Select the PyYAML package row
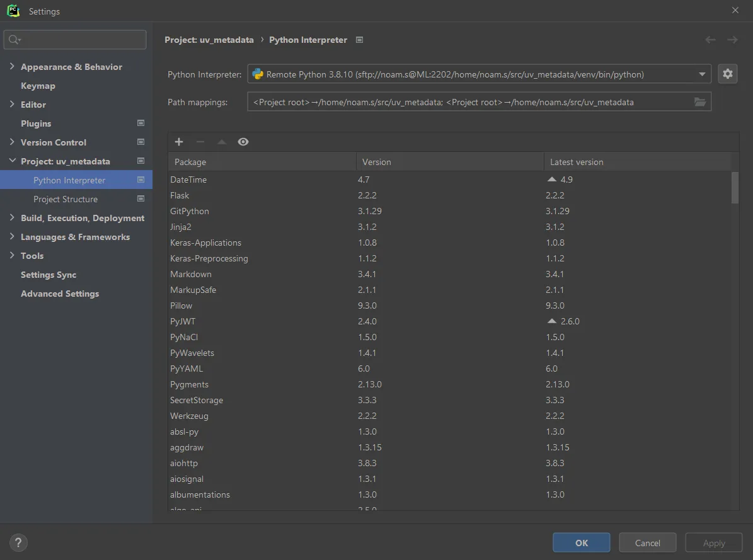 [x=449, y=369]
